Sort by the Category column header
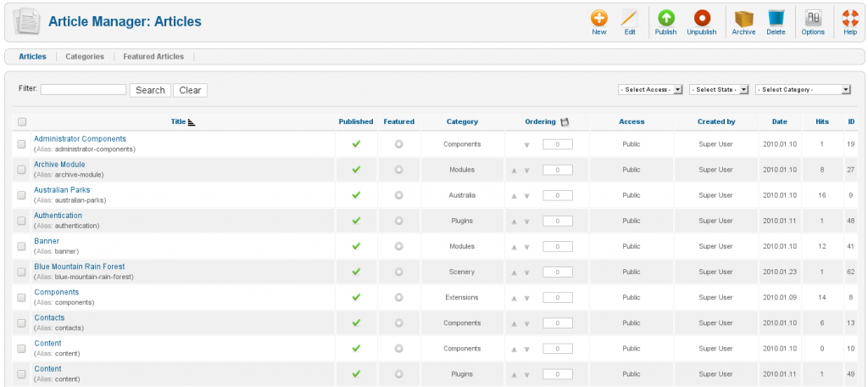The image size is (868, 387). [462, 121]
